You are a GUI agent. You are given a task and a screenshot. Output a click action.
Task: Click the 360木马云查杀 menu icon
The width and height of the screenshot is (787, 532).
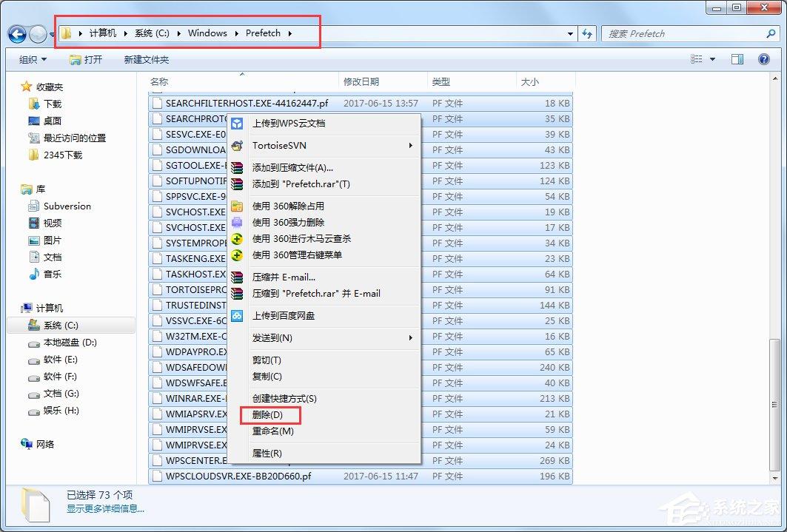tap(237, 239)
